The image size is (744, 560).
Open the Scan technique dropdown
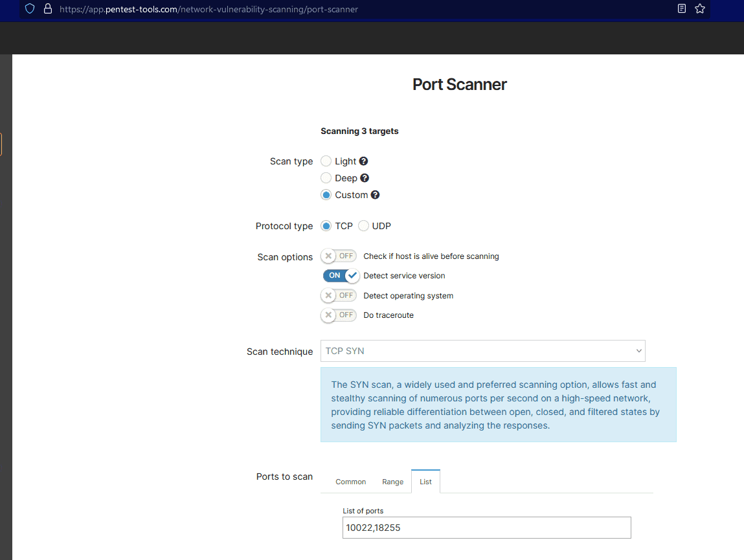point(482,351)
